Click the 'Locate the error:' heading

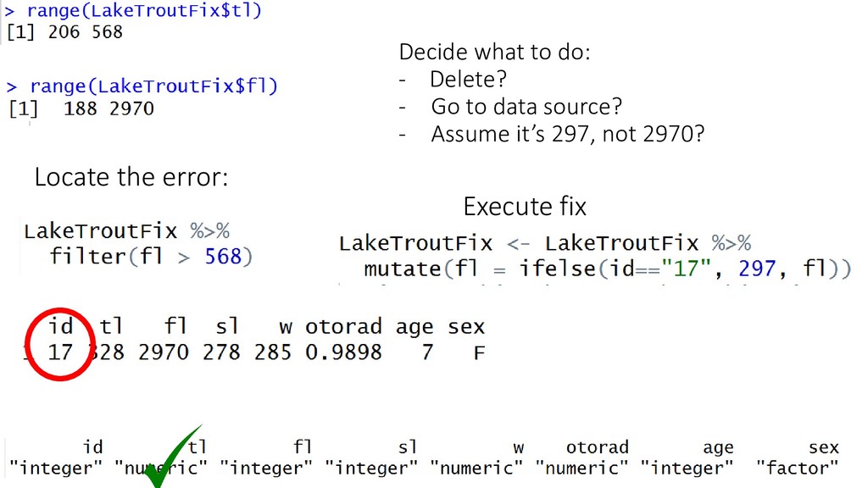131,177
